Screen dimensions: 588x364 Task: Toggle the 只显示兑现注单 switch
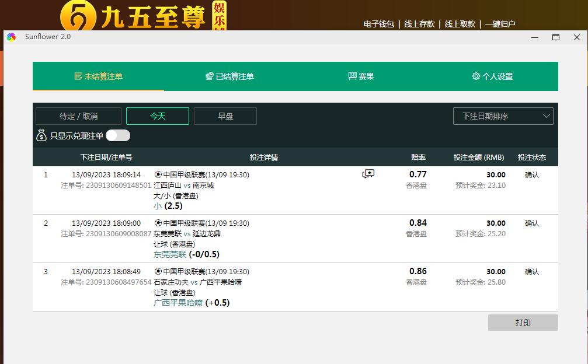117,136
